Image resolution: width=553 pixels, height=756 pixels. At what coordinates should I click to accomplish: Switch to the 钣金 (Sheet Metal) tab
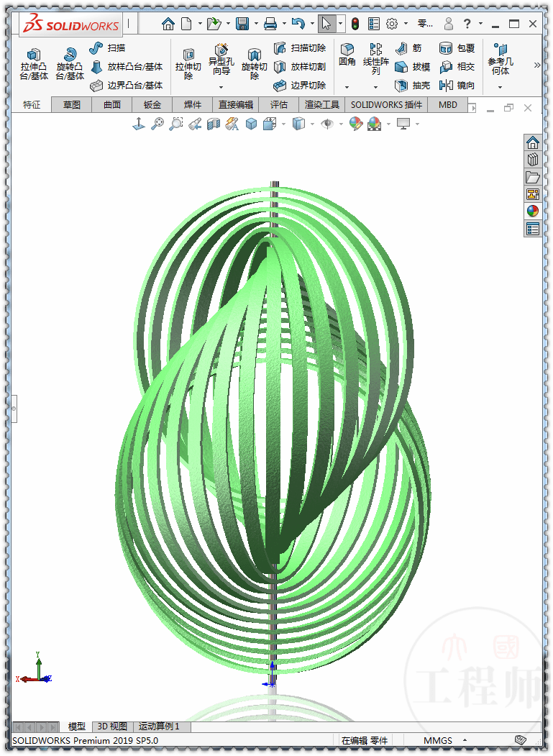tap(152, 105)
